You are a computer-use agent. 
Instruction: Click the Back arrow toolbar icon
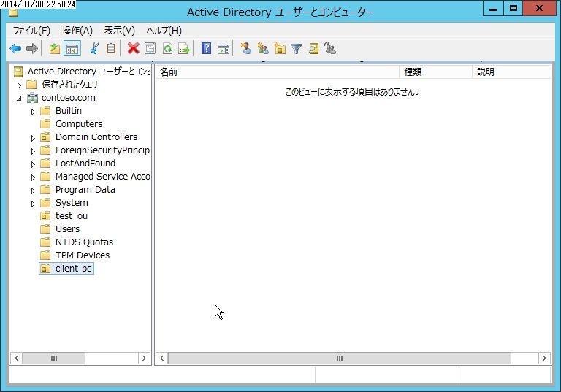(15, 48)
